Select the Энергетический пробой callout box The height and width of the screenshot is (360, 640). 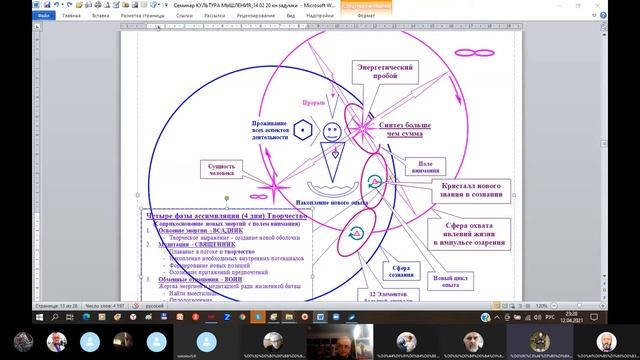point(385,72)
